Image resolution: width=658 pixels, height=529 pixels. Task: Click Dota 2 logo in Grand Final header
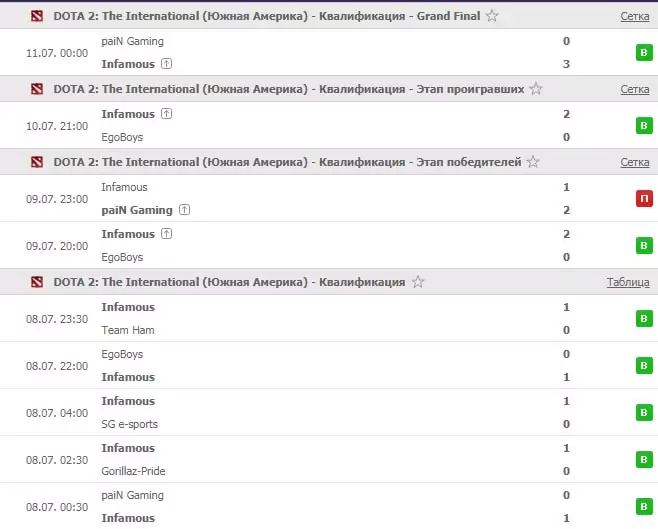pos(37,16)
